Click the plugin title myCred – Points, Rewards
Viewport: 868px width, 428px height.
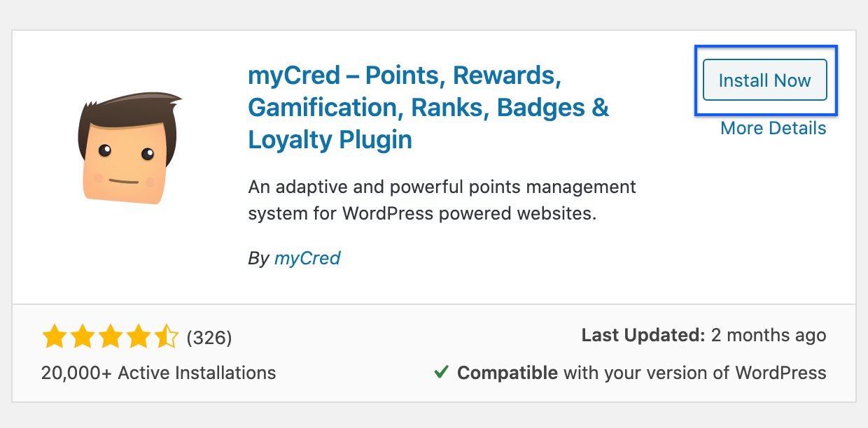pyautogui.click(x=402, y=76)
